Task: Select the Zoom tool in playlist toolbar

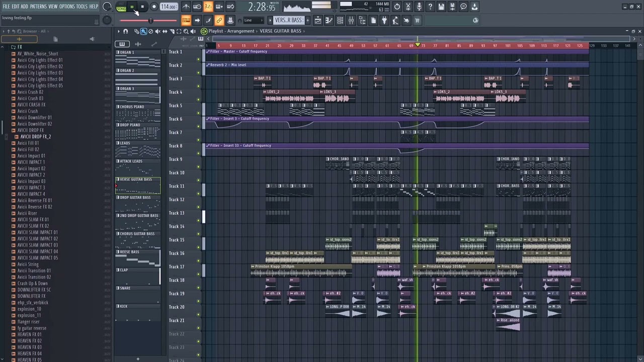Action: click(x=186, y=31)
